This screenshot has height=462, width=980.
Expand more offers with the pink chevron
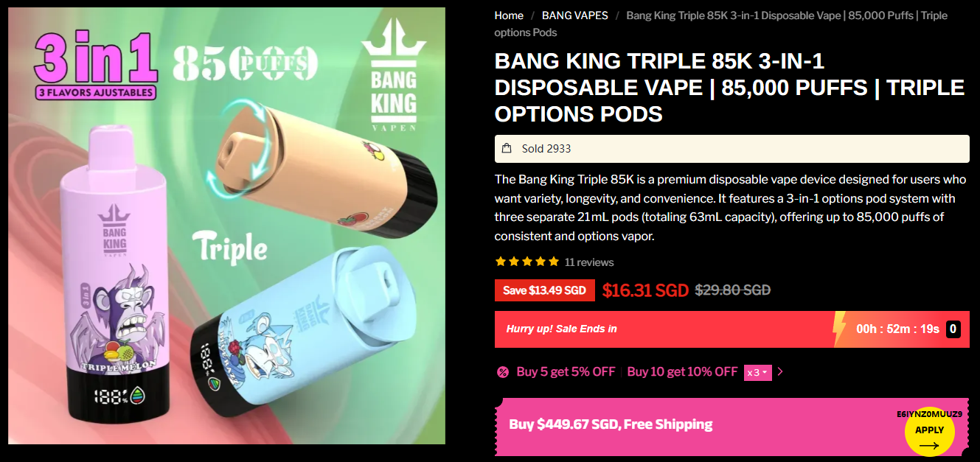[x=780, y=372]
